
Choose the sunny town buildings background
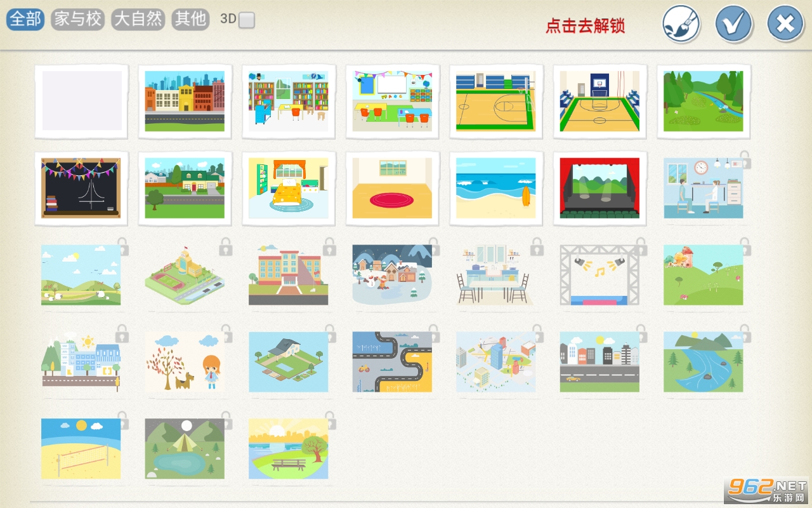tap(81, 362)
